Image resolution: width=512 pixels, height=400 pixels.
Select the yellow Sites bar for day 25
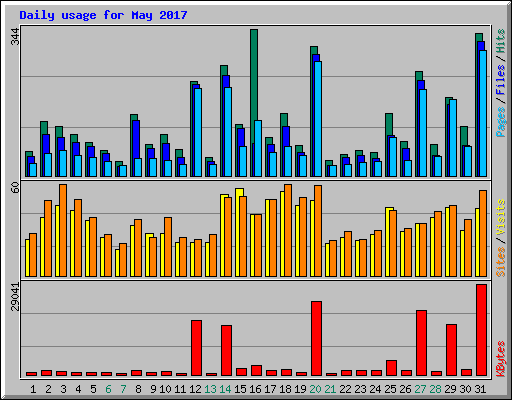[x=387, y=242]
